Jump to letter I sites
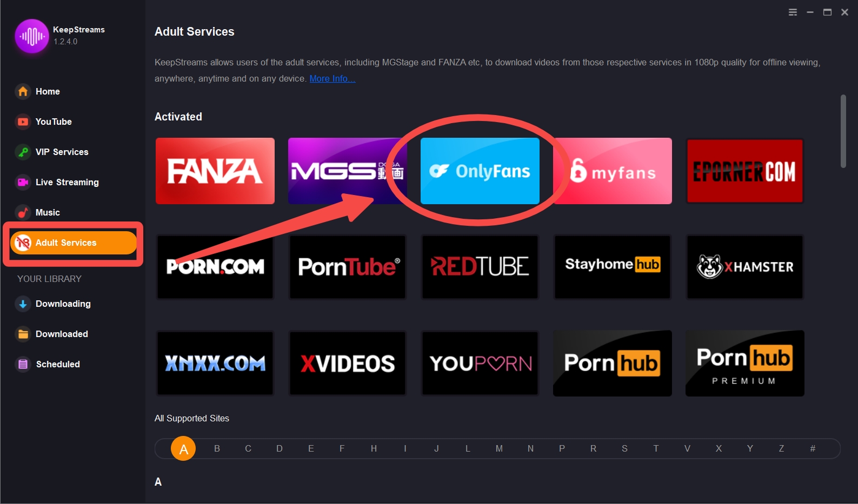 405,448
